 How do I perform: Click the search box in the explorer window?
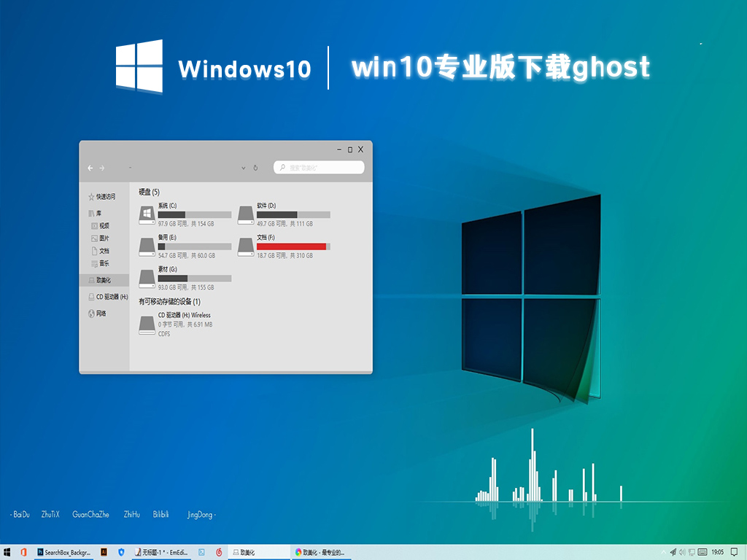click(319, 168)
